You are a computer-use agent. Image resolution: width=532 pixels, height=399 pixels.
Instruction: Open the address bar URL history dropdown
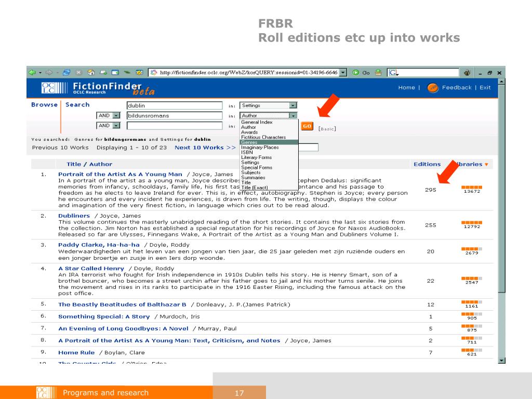click(343, 73)
